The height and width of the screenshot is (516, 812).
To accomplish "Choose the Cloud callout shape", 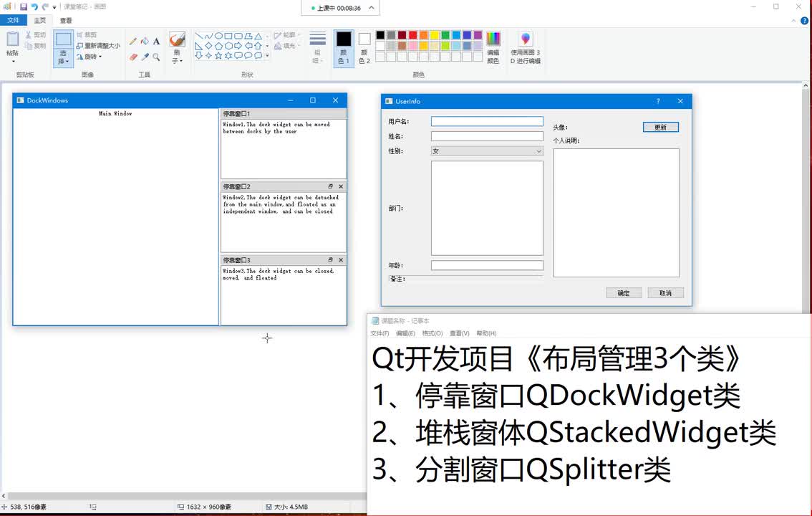I will [258, 55].
